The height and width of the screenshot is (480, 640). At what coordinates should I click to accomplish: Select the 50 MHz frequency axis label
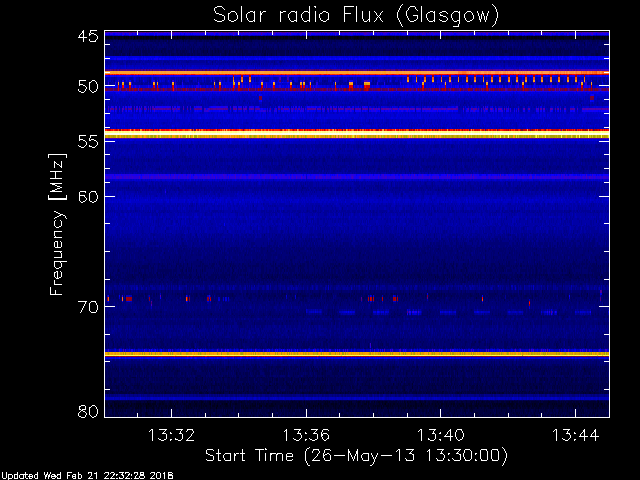(x=88, y=87)
